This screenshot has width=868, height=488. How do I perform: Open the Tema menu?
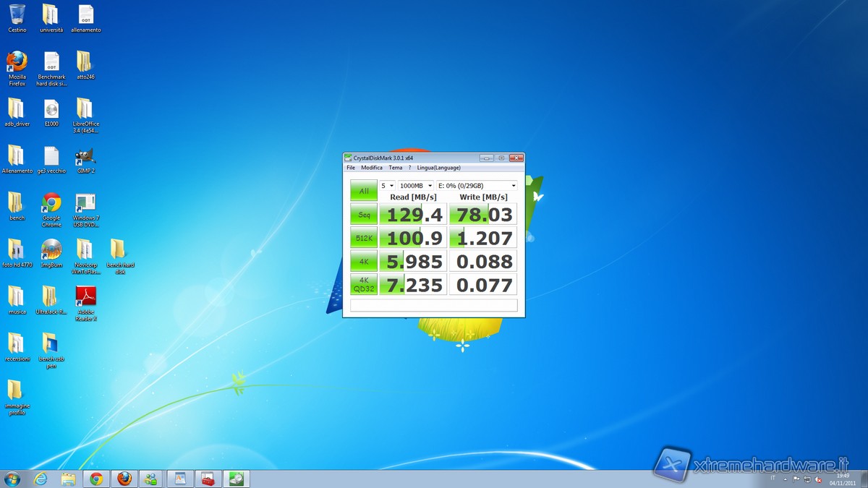point(395,168)
